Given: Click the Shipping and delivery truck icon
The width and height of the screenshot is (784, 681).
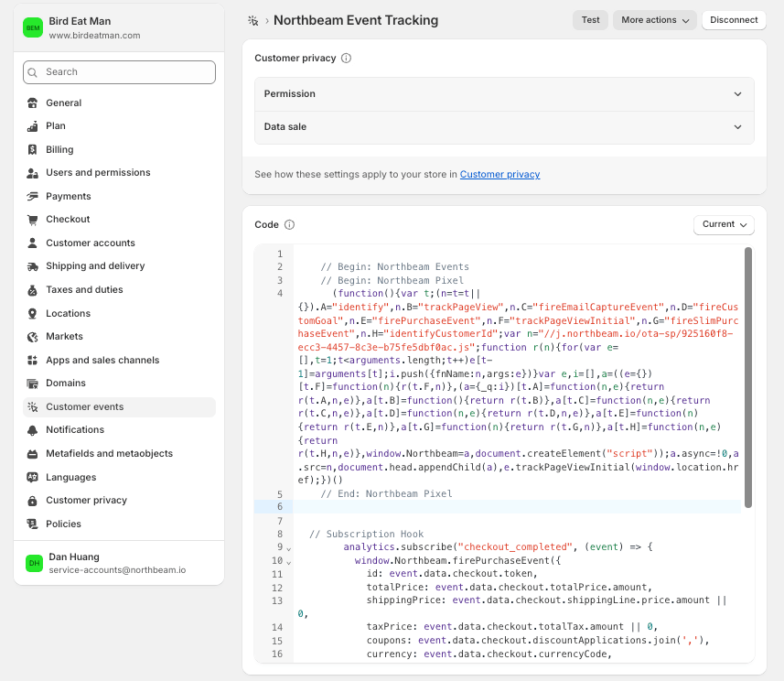Looking at the screenshot, I should pyautogui.click(x=33, y=266).
